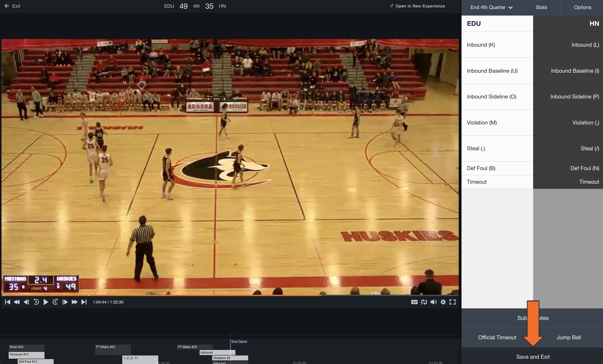Switch to the Stats tab
The width and height of the screenshot is (603, 364).
[x=541, y=7]
